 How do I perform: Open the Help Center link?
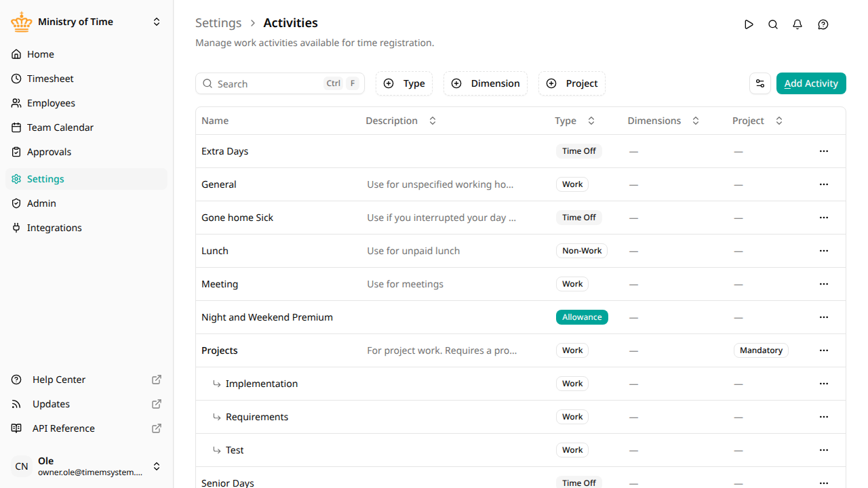pos(86,380)
